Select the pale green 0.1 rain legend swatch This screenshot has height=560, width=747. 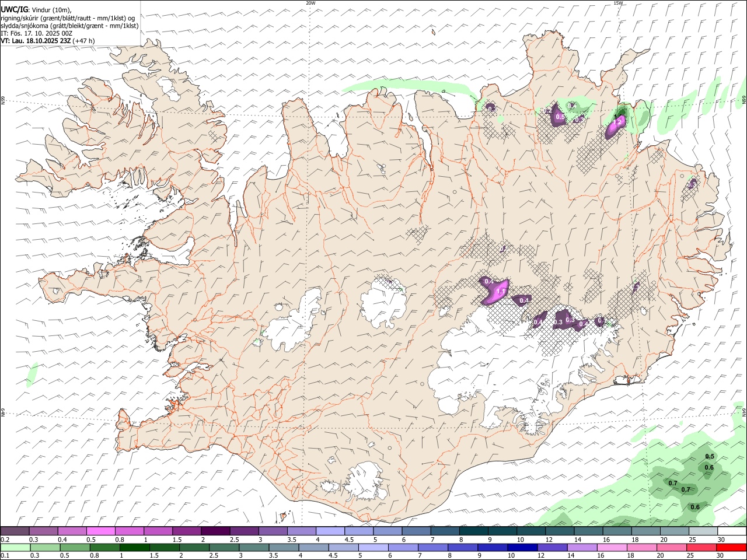pyautogui.click(x=16, y=547)
